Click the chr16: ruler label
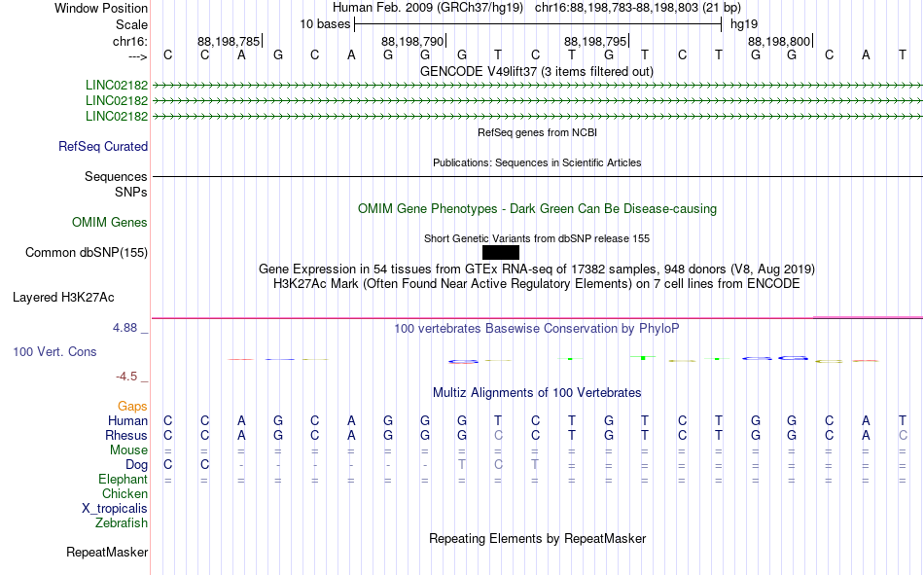The height and width of the screenshot is (575, 924). 130,41
